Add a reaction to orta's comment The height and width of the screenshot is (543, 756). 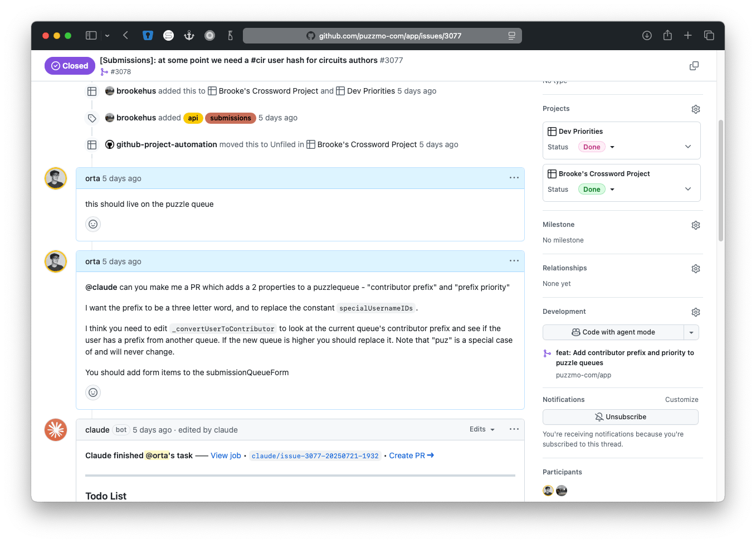(x=93, y=224)
